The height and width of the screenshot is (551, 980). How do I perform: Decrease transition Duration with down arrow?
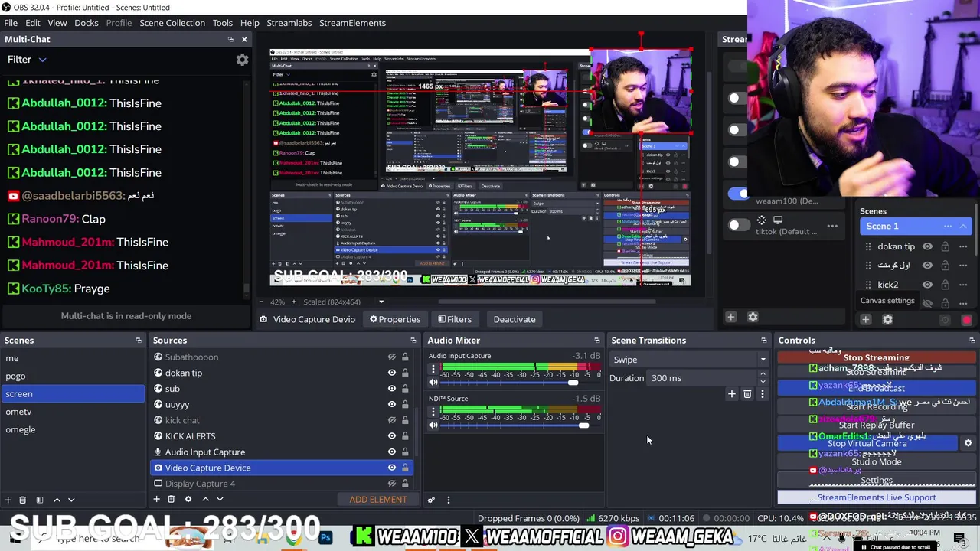click(763, 382)
